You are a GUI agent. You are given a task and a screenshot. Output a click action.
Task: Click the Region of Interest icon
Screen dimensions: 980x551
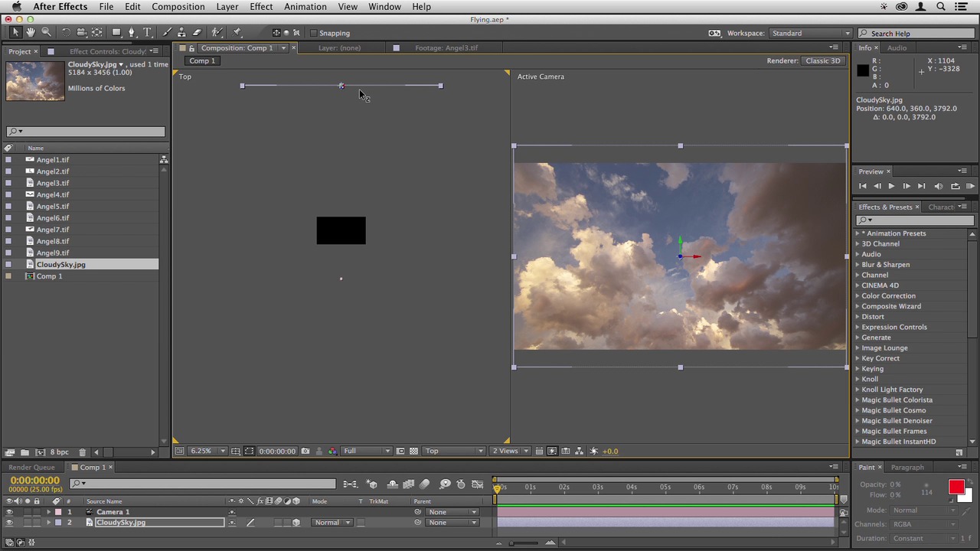(x=400, y=451)
